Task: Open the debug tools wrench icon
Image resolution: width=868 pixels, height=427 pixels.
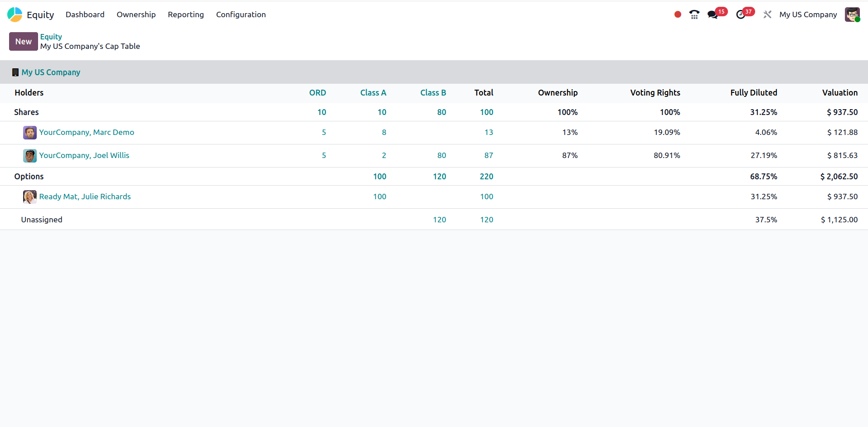Action: pos(767,14)
